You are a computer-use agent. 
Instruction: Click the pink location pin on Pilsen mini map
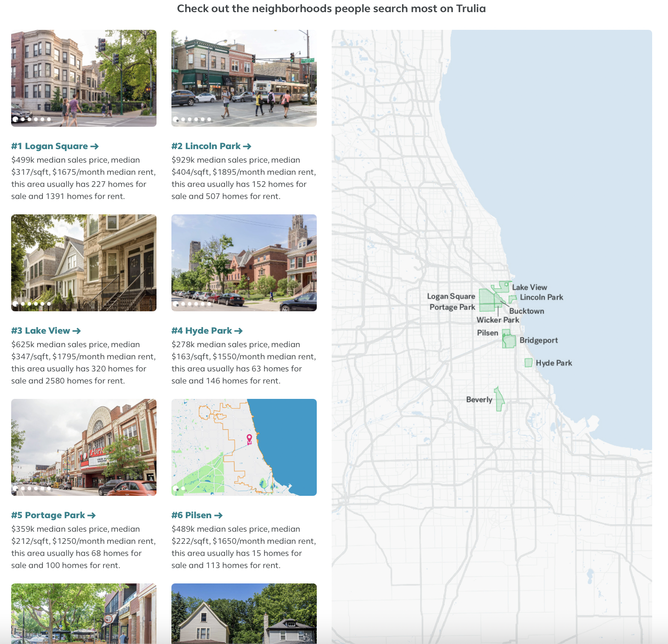coord(249,438)
